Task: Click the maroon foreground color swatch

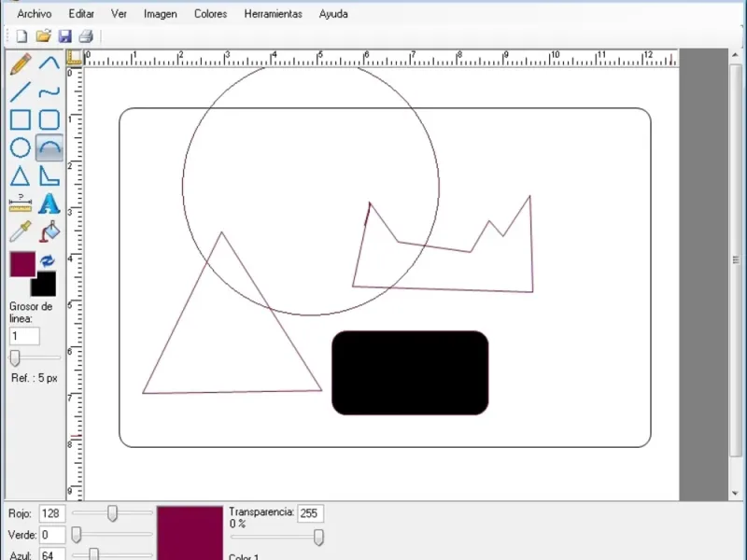Action: pyautogui.click(x=22, y=264)
